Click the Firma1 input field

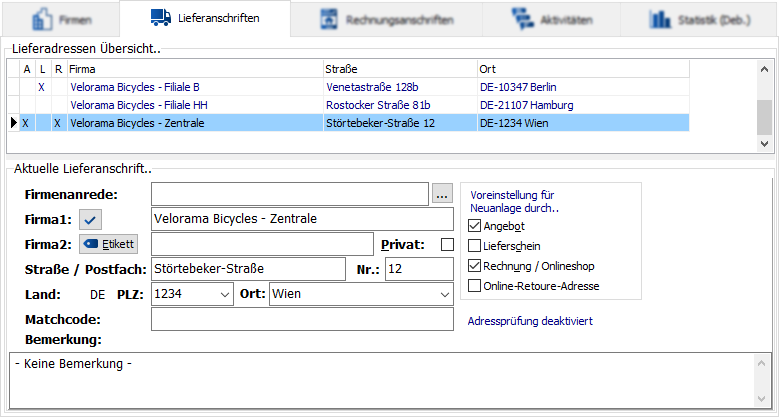(302, 219)
